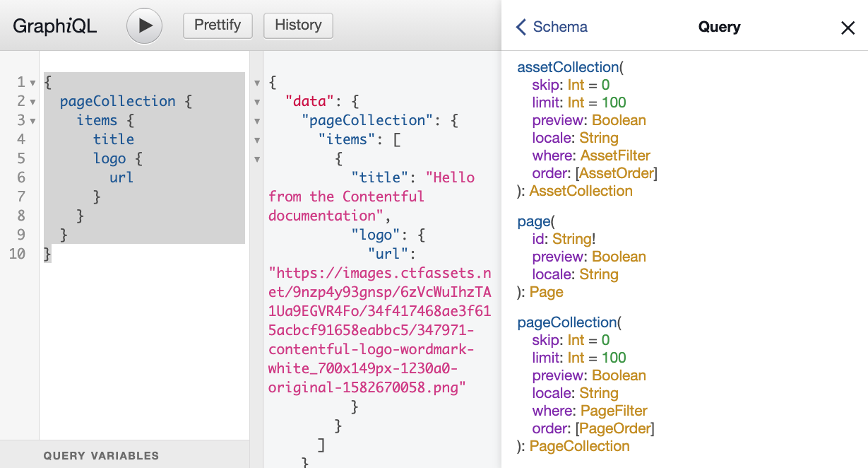The width and height of the screenshot is (868, 468).
Task: Select the Query title in the doc explorer
Action: [718, 27]
